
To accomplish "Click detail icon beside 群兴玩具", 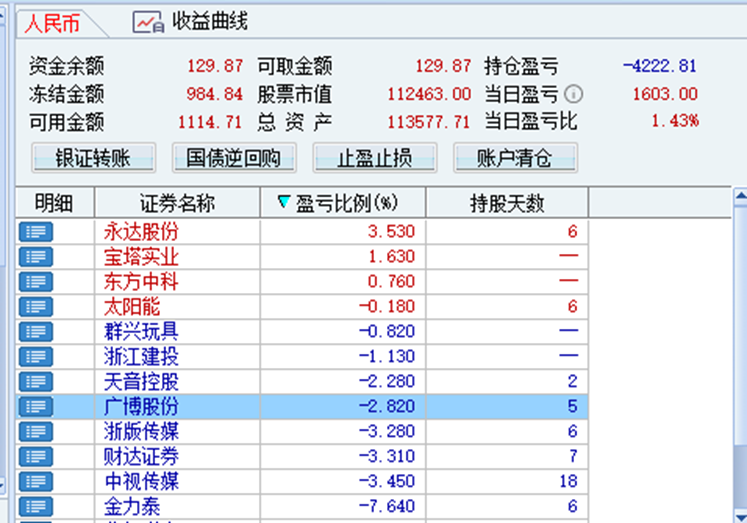I will click(36, 331).
